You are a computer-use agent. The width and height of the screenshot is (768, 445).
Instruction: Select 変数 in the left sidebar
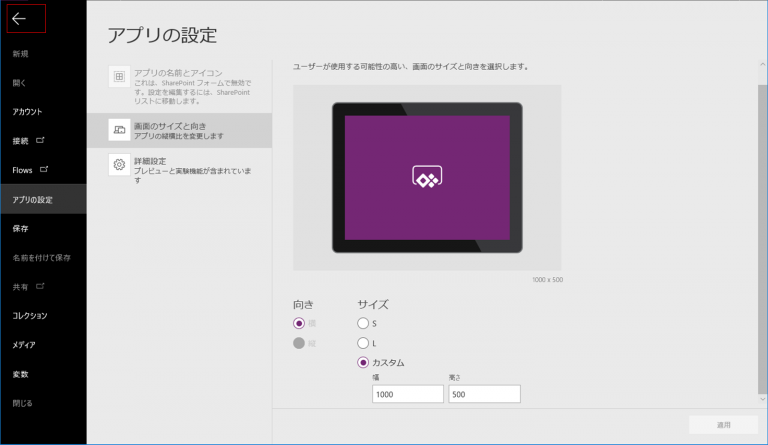pyautogui.click(x=20, y=374)
